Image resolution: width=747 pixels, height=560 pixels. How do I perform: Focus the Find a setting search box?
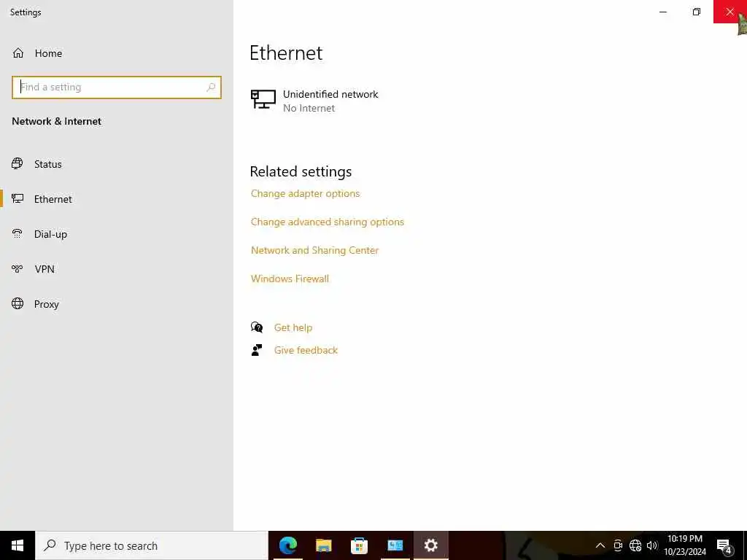tap(117, 87)
